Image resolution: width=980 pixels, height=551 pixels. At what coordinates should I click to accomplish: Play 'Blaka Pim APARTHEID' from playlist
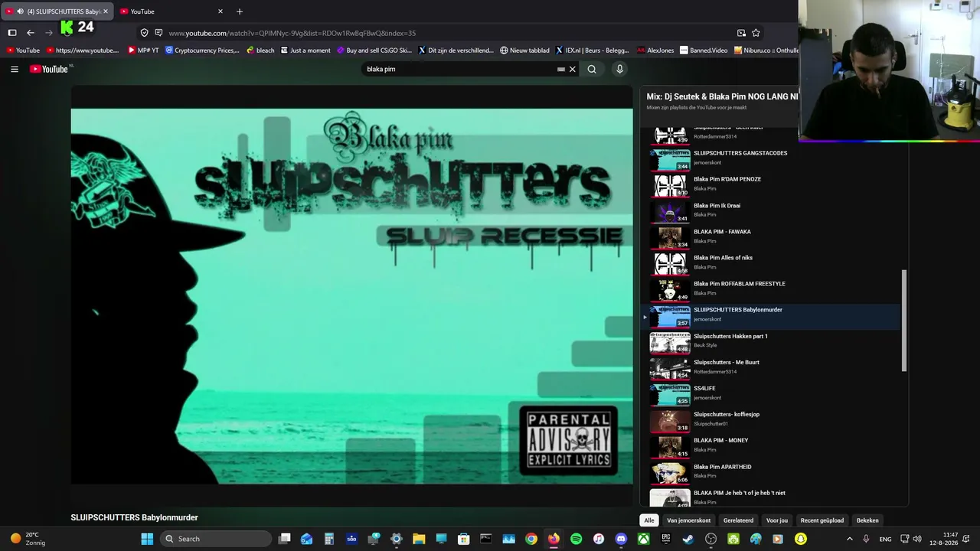pos(772,472)
